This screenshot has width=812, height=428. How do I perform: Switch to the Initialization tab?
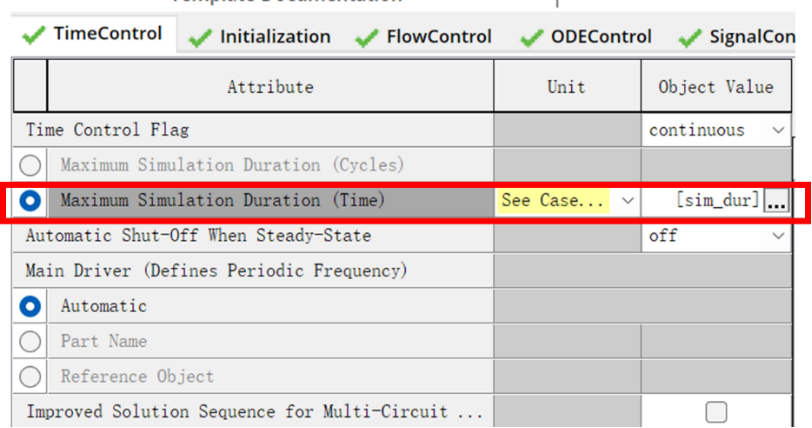point(275,37)
